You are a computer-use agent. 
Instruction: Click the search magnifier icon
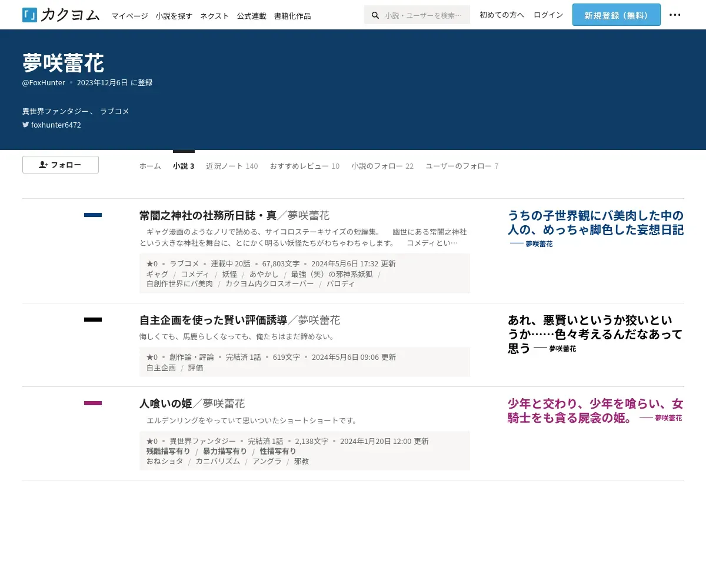tap(375, 15)
